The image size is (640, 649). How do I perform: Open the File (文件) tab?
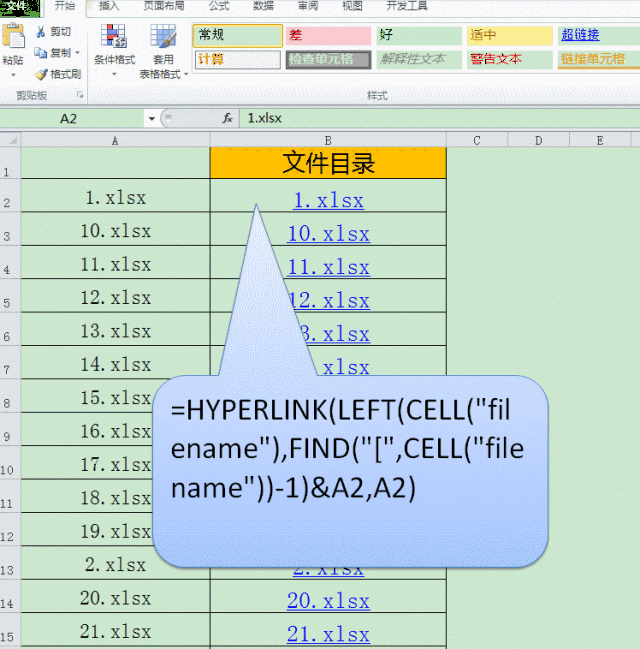(x=20, y=6)
